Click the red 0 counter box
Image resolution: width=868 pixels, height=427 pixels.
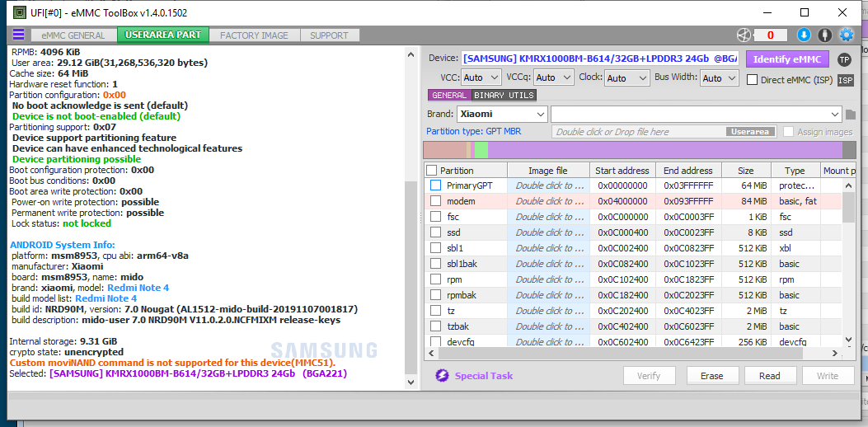click(x=770, y=35)
